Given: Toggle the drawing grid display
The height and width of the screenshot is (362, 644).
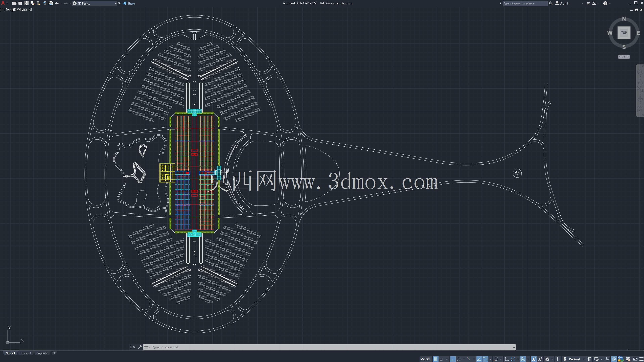Looking at the screenshot, I should click(x=436, y=359).
